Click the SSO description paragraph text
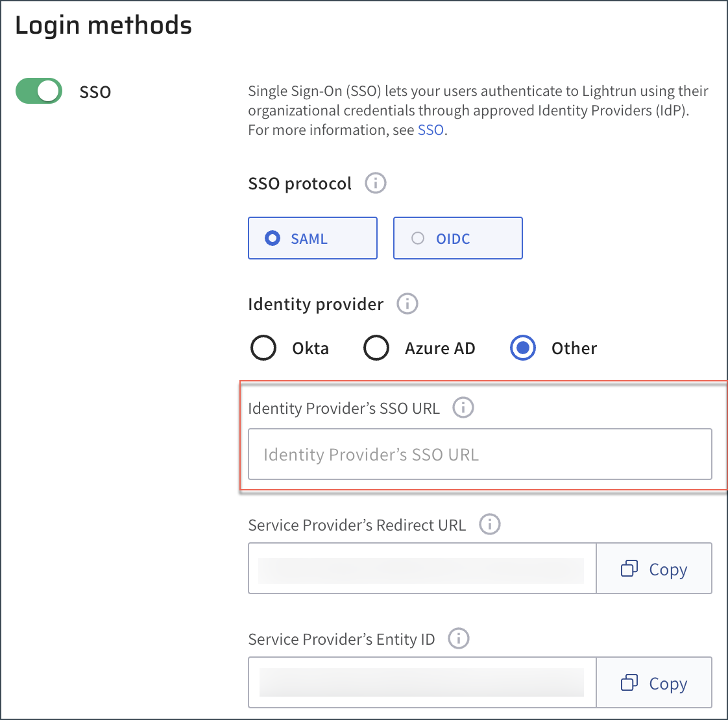This screenshot has height=720, width=728. (478, 110)
